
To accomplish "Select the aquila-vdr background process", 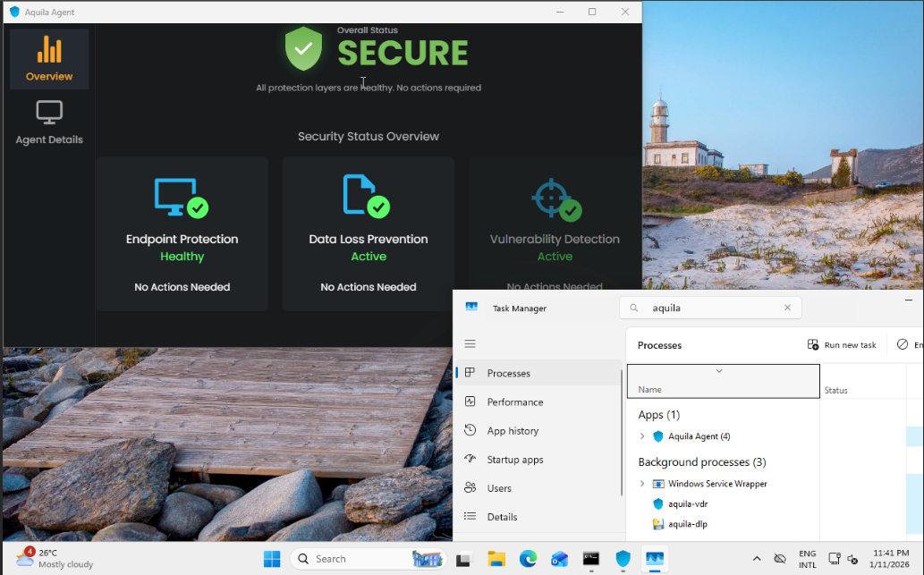I will (x=688, y=503).
